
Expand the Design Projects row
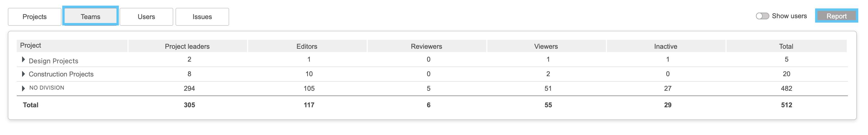[x=23, y=60]
